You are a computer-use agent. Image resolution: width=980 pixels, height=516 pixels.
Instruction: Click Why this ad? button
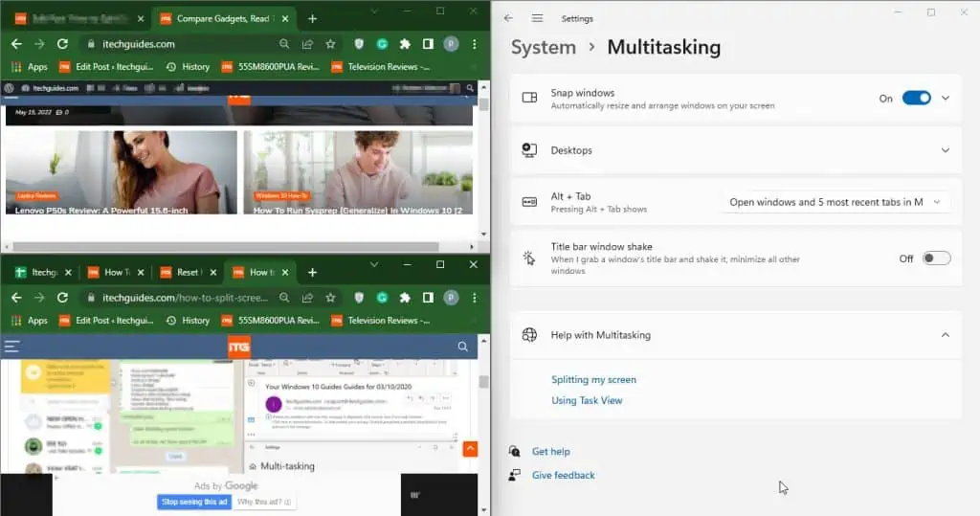click(264, 502)
